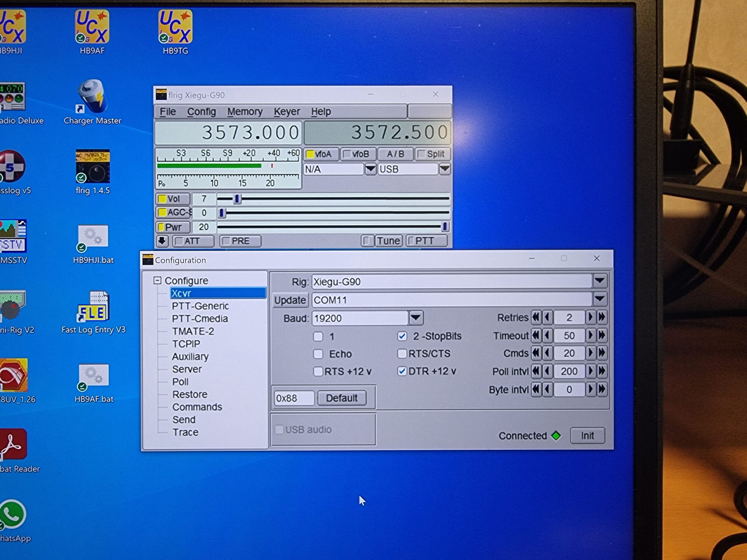Open the COM11 port dropdown

click(600, 300)
